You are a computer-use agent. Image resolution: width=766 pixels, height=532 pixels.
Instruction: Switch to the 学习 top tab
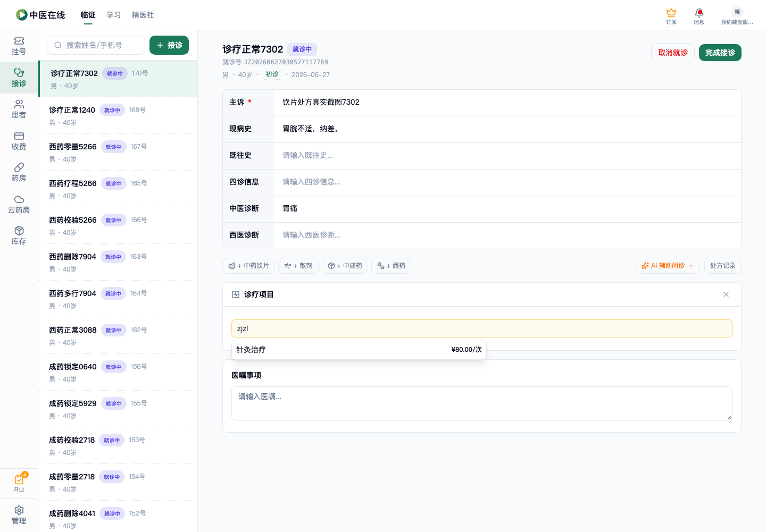point(114,15)
